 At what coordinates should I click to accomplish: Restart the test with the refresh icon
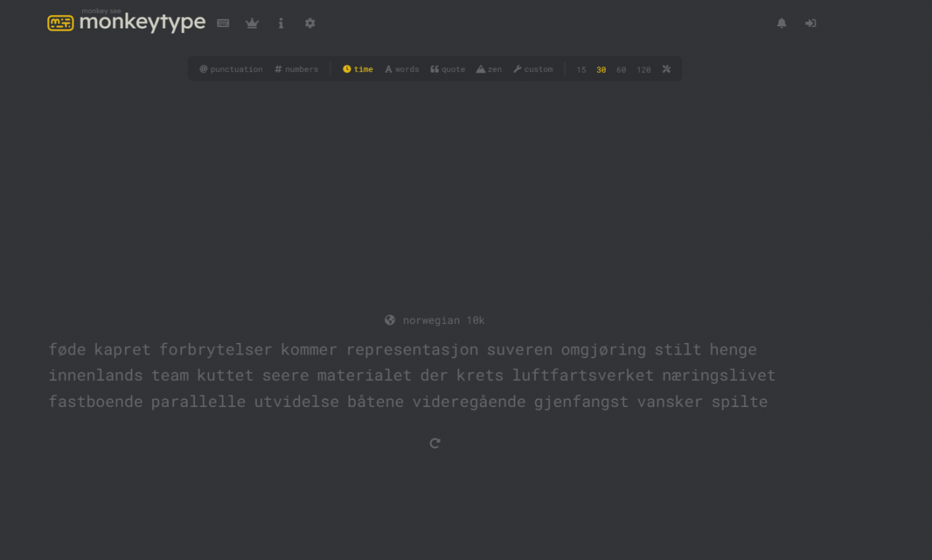[435, 443]
